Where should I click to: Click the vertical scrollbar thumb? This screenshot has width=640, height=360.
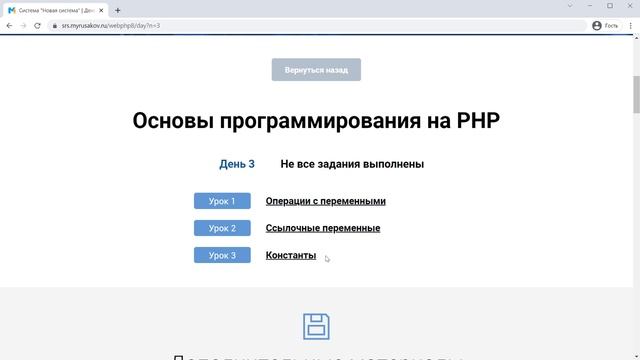636,94
